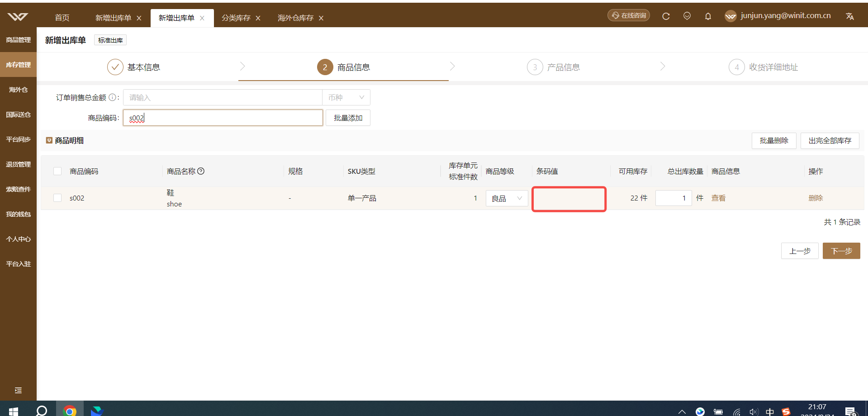Open 我的钱包 in the sidebar

(18, 214)
